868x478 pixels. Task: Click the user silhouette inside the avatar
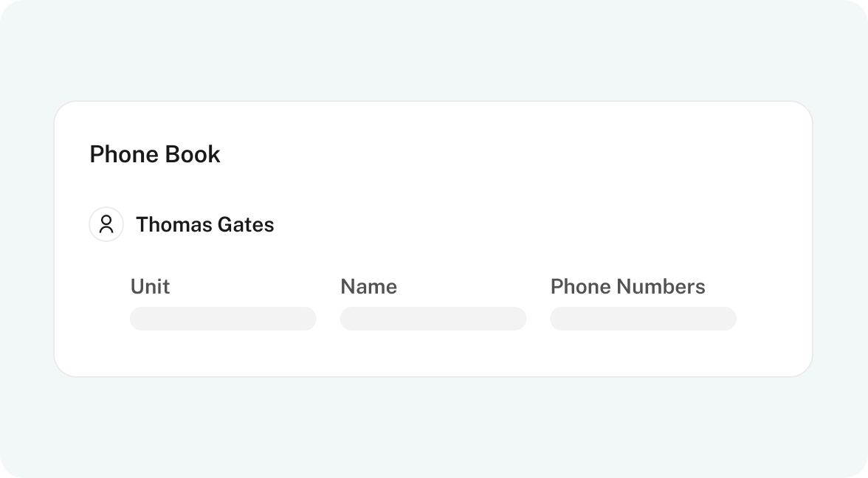[106, 224]
